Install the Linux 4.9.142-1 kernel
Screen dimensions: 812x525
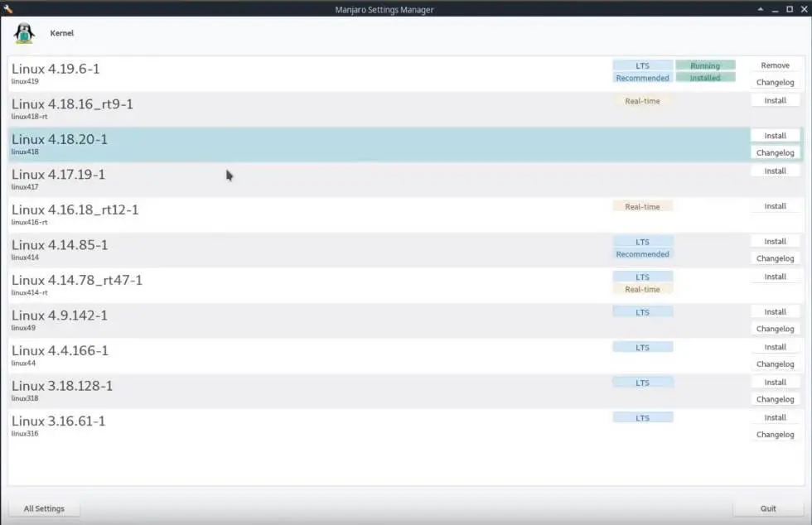[776, 311]
